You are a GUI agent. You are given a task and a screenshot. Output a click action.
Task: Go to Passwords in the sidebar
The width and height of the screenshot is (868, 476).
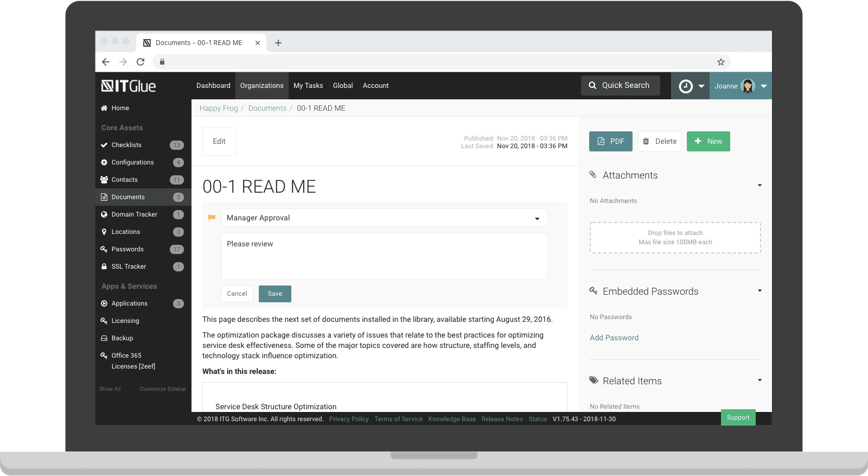pos(127,249)
